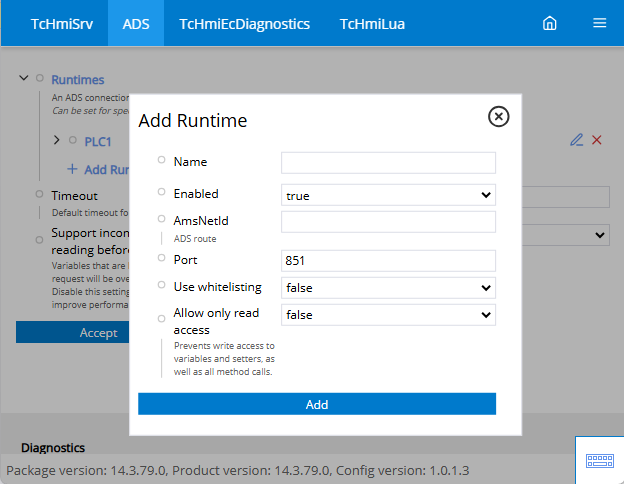Select the ADS tab
This screenshot has height=484, width=624.
coord(136,23)
